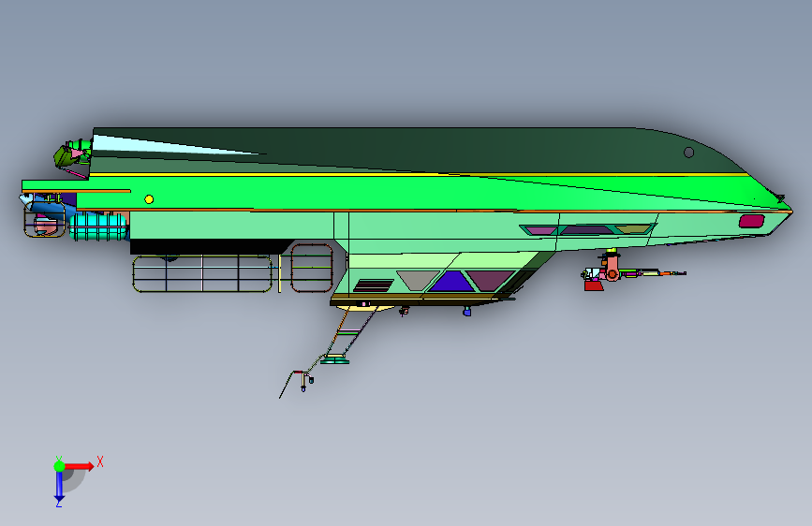Select the red box beneath the gun mount
The width and height of the screenshot is (812, 526).
[594, 285]
